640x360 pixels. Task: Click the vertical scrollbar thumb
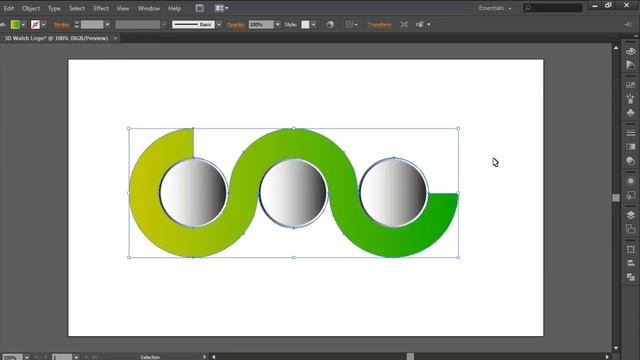[616, 198]
